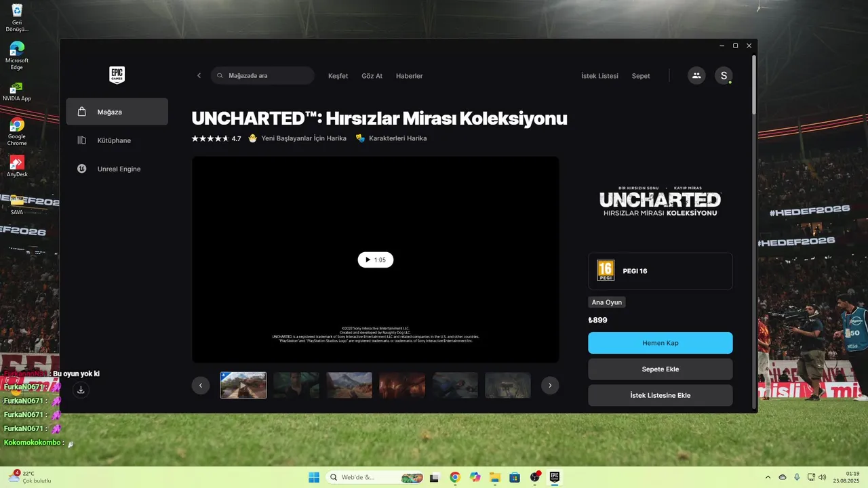Open the weather widget 22°C
This screenshot has height=488, width=868.
coord(31,477)
